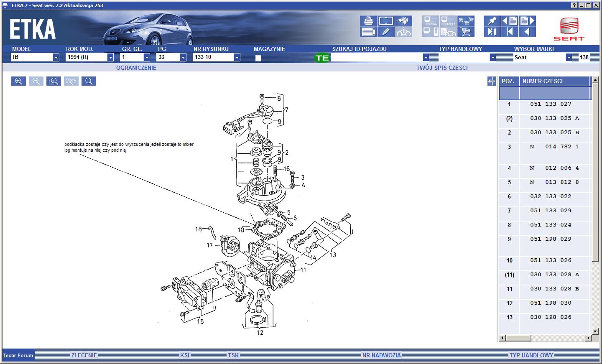
Task: Switch to the NR NADWOZIA tab
Action: (381, 355)
